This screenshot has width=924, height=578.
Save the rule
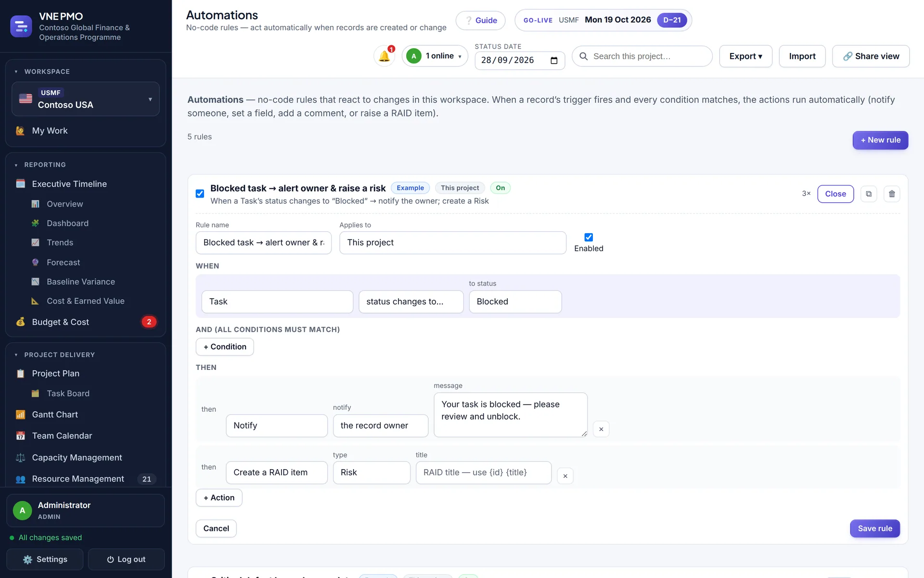[875, 528]
